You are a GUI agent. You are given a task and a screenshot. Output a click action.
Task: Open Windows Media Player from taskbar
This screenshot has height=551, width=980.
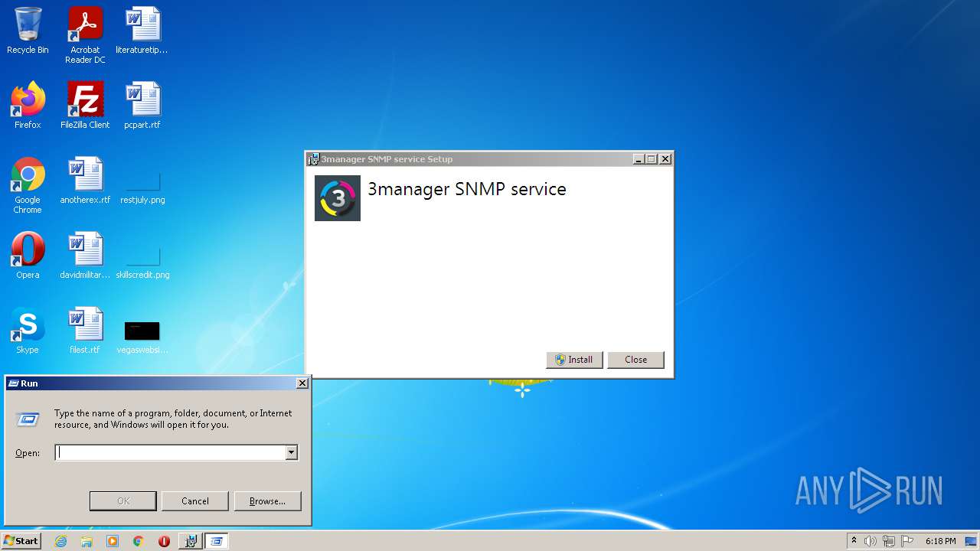(113, 541)
